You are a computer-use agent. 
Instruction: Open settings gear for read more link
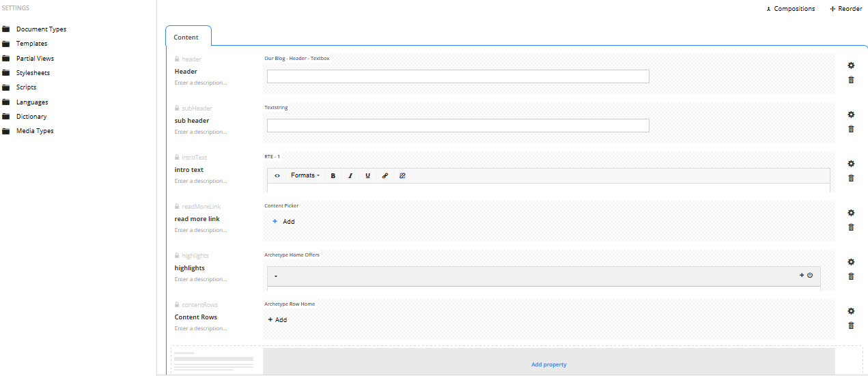[x=851, y=213]
